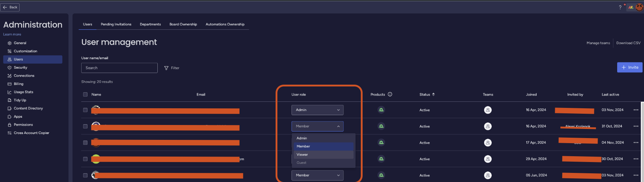Open more options for 30 Oct, 2024 row
The width and height of the screenshot is (644, 182).
coord(636,159)
